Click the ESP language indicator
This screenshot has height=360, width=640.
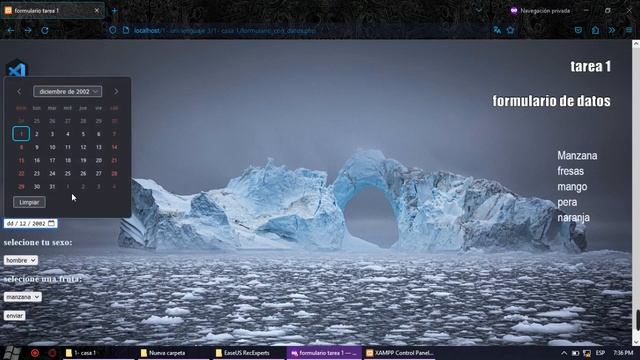[x=600, y=353]
